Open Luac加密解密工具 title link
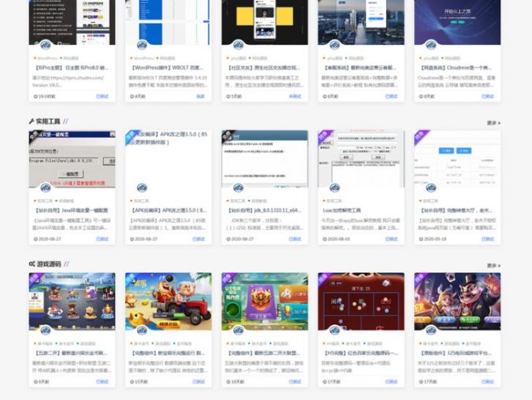This screenshot has height=400, width=532. point(342,210)
